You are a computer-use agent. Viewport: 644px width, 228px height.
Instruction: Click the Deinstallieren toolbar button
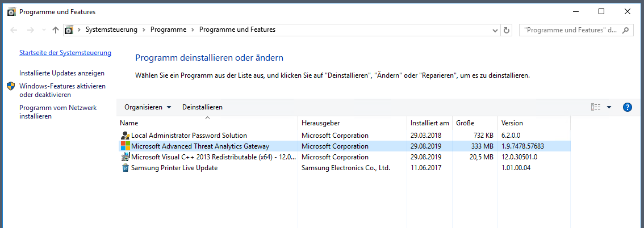(203, 107)
